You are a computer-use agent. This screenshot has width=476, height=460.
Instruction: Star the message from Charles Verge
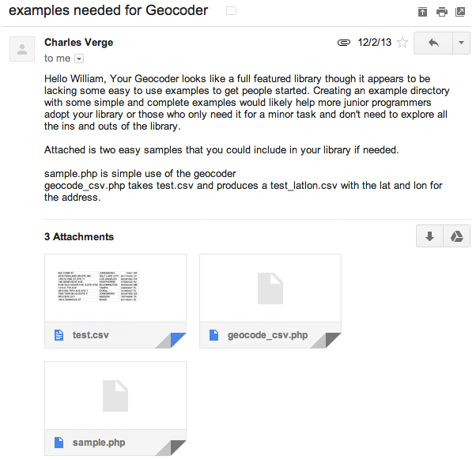pyautogui.click(x=402, y=43)
